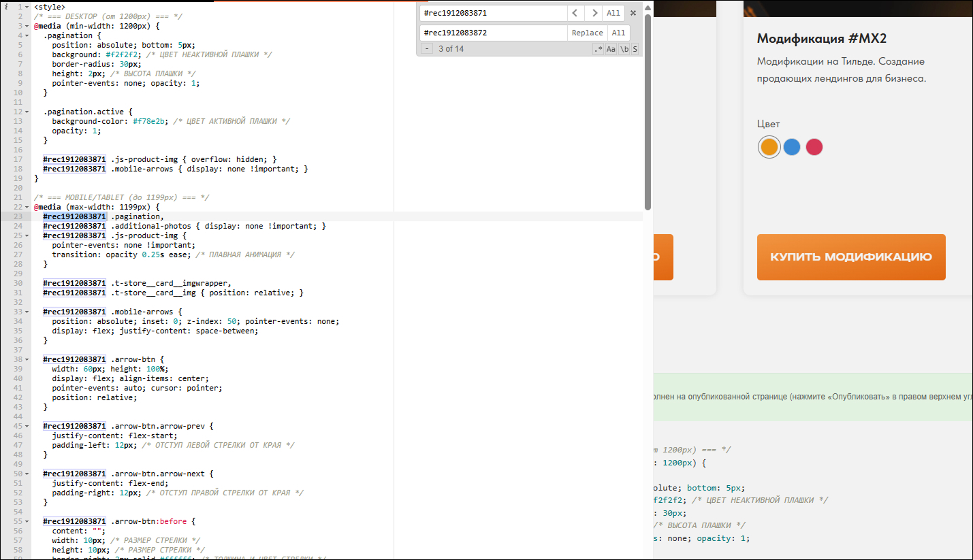Fold the .arrow-btn:before rule at line 55

(27, 521)
